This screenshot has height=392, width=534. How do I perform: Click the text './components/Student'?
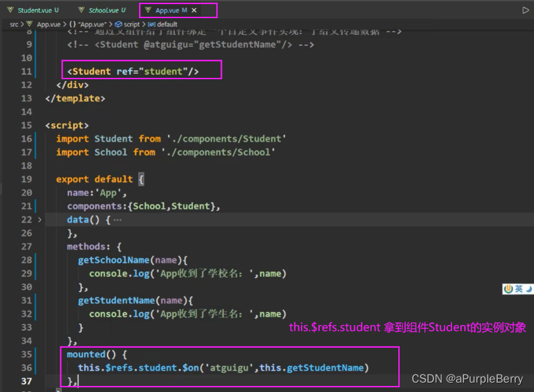(226, 139)
